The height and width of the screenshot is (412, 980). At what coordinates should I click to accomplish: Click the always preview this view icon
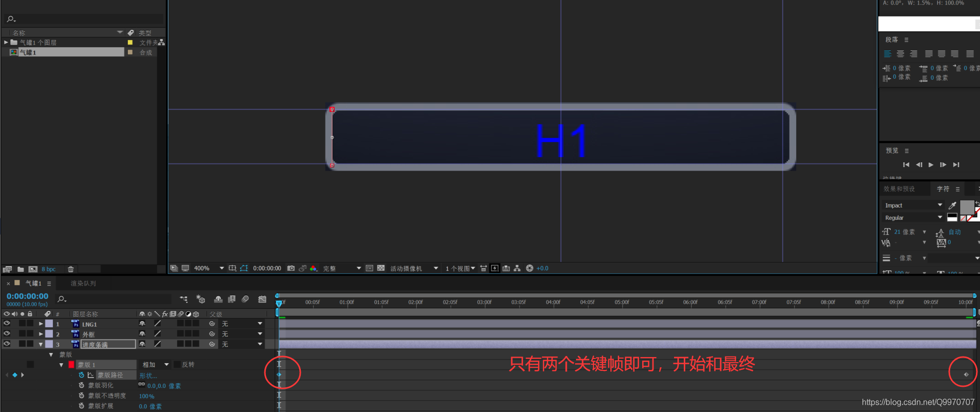click(x=175, y=268)
